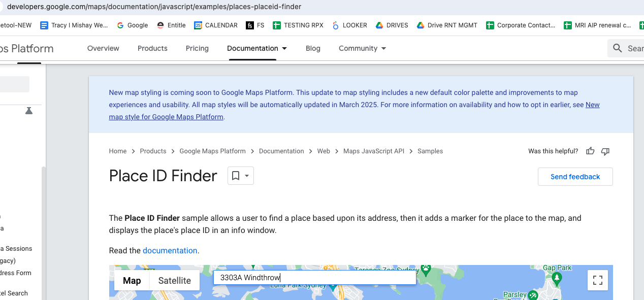This screenshot has height=300, width=644.
Task: Click the Send feedback button
Action: pyautogui.click(x=575, y=177)
